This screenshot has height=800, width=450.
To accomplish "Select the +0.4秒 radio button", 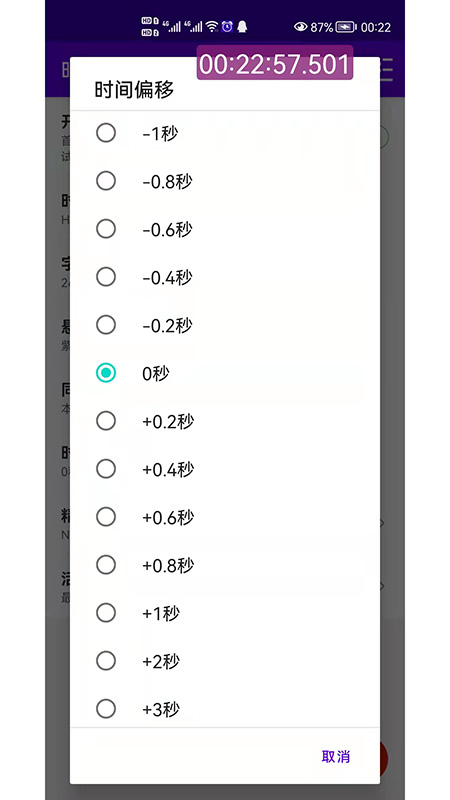I will [224, 469].
